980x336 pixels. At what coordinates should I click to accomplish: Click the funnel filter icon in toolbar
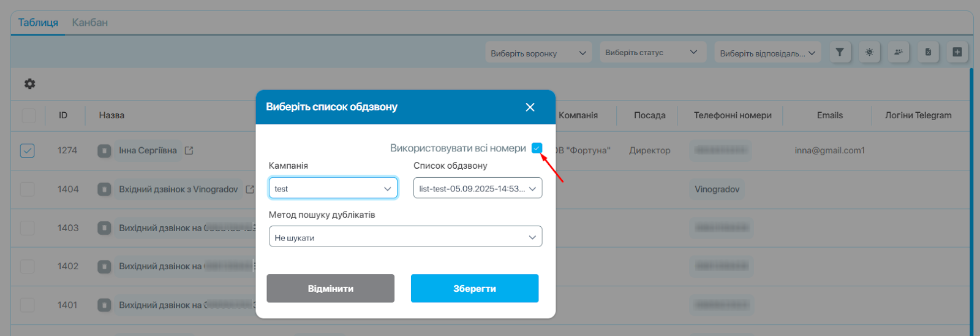840,52
